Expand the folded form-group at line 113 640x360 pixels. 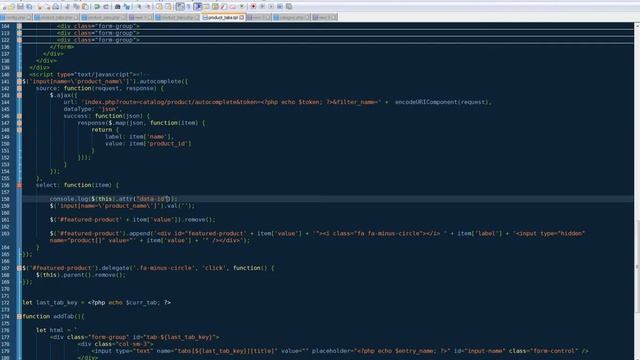pos(19,33)
